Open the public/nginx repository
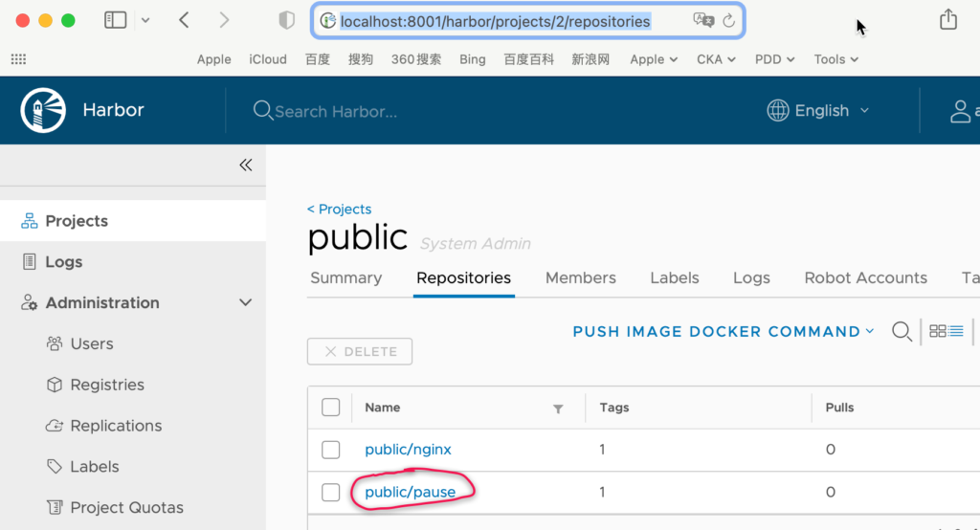The image size is (980, 530). (x=408, y=450)
